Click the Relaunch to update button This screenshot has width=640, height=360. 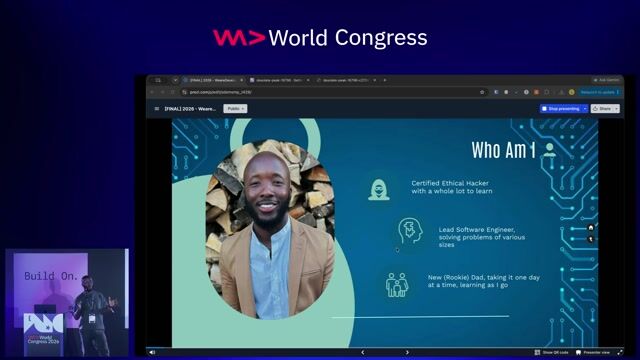coord(599,92)
